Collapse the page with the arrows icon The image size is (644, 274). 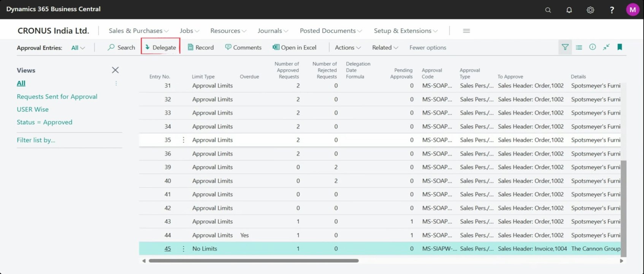tap(606, 47)
